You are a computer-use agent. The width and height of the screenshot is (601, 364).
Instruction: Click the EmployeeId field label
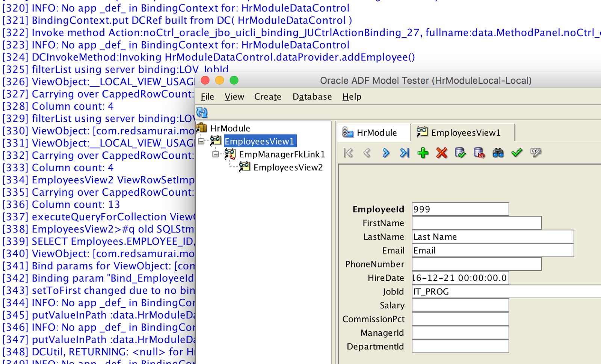pyautogui.click(x=378, y=209)
